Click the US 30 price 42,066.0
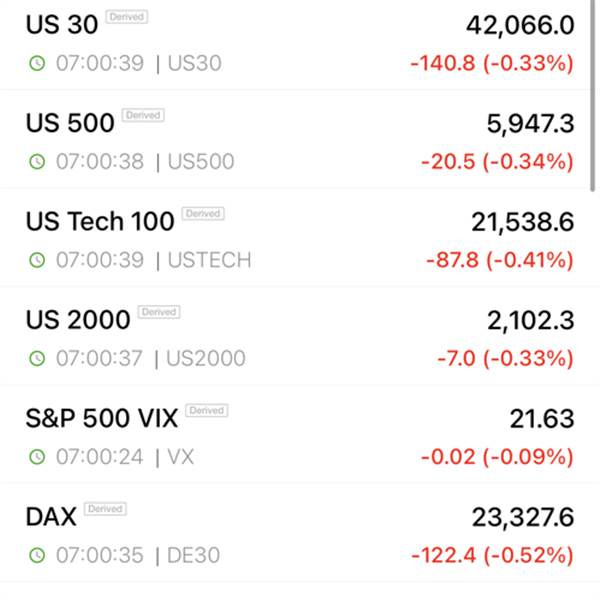The height and width of the screenshot is (600, 600). [x=520, y=25]
